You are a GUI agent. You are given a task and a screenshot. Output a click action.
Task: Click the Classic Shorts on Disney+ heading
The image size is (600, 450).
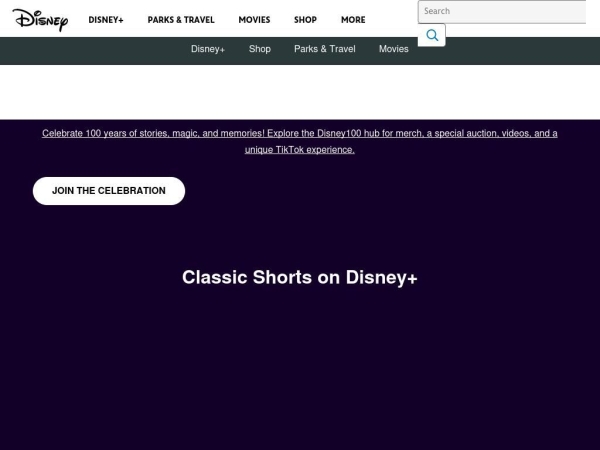tap(300, 277)
